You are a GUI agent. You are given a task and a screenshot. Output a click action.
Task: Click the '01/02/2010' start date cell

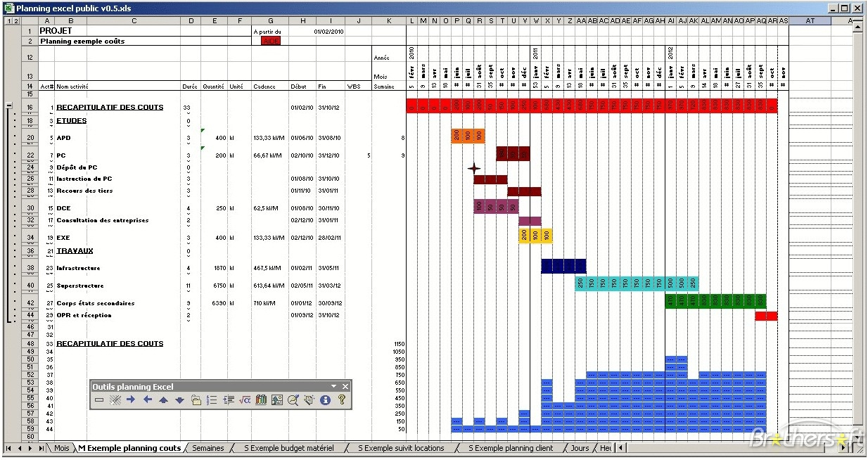pos(329,32)
